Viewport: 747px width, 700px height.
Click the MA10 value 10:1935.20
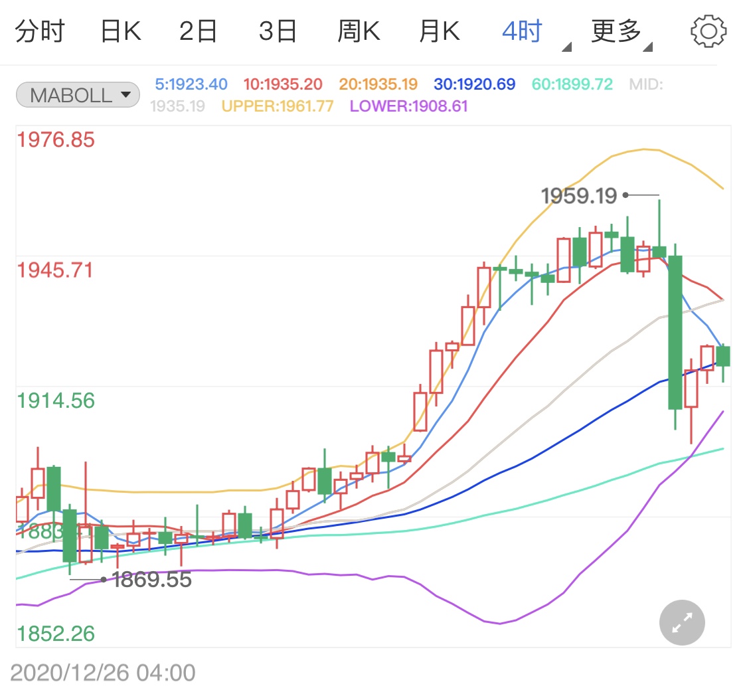[x=283, y=84]
